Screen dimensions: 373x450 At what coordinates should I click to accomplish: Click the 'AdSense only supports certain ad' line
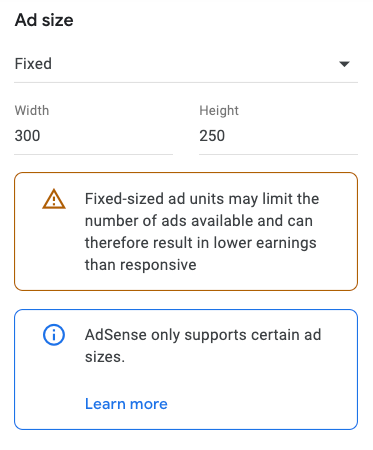click(203, 335)
